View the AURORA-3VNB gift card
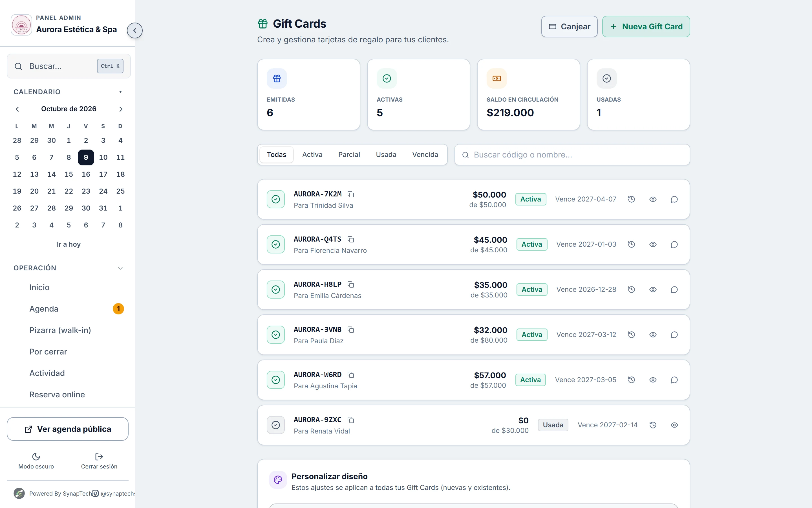Screen dimensions: 812x508 653,335
